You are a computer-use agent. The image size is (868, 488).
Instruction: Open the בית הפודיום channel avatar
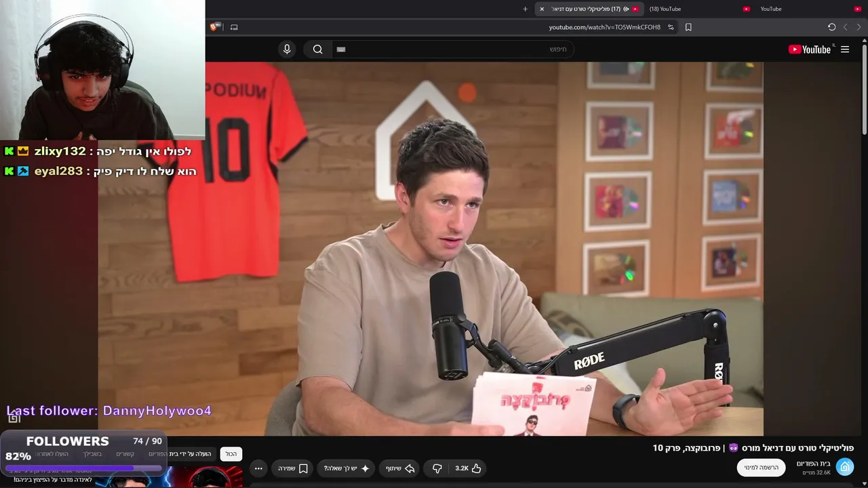pos(845,467)
